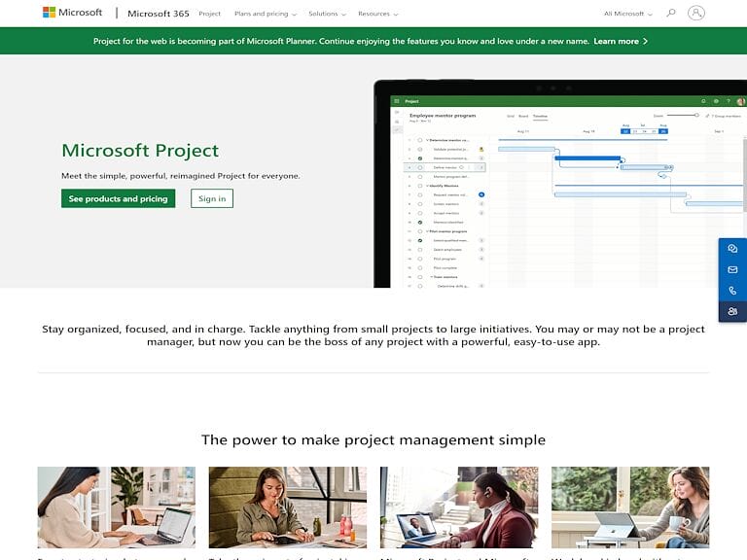
Task: Open the first thumbnail of woman with laptop
Action: pos(116,507)
